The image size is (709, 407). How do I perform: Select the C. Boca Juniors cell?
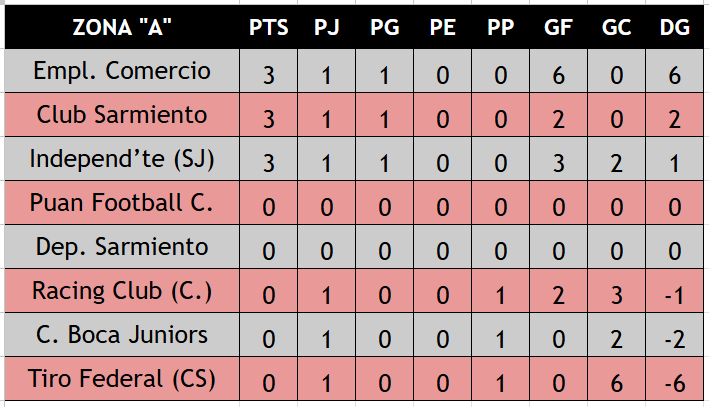pos(122,335)
